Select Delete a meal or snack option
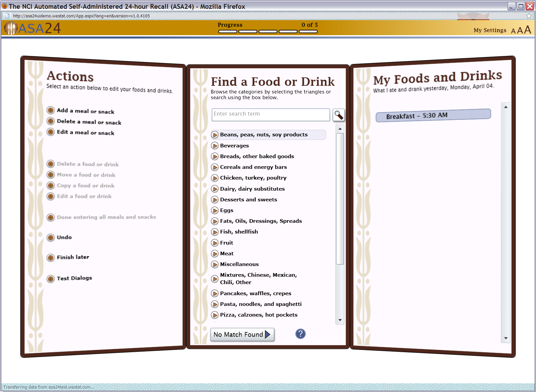 click(89, 122)
